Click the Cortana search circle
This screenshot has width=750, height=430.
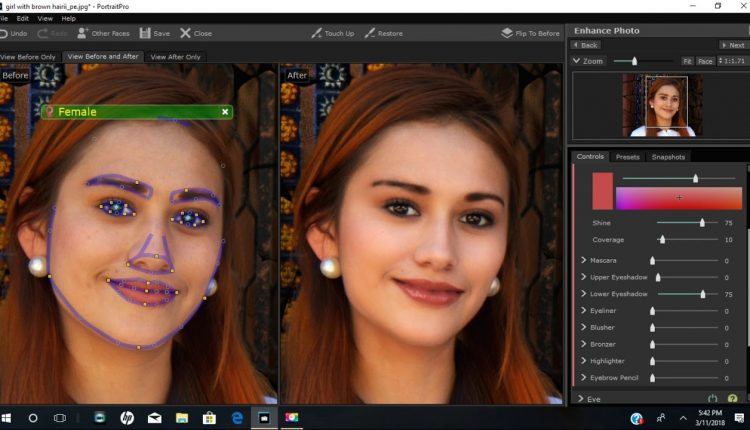click(x=33, y=418)
